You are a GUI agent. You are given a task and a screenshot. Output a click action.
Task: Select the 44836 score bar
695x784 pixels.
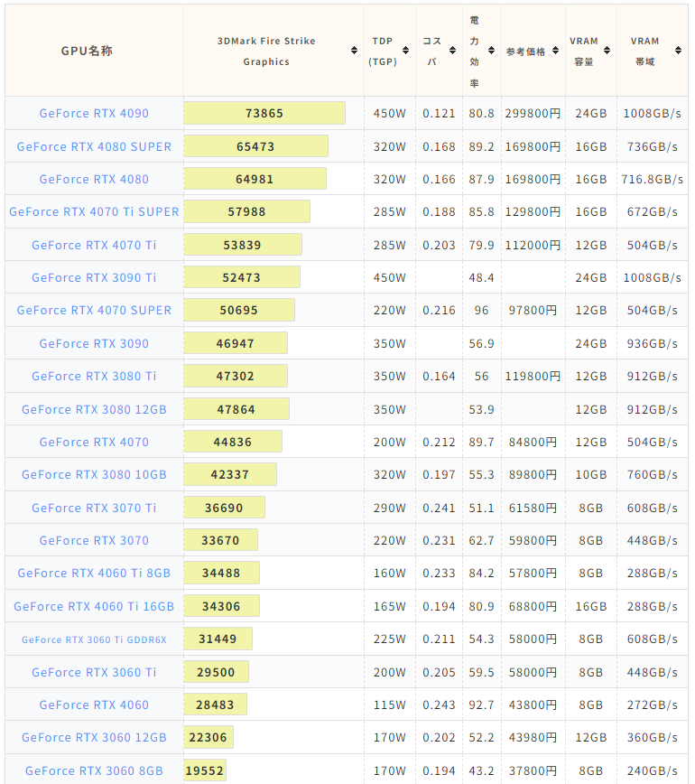pyautogui.click(x=233, y=442)
